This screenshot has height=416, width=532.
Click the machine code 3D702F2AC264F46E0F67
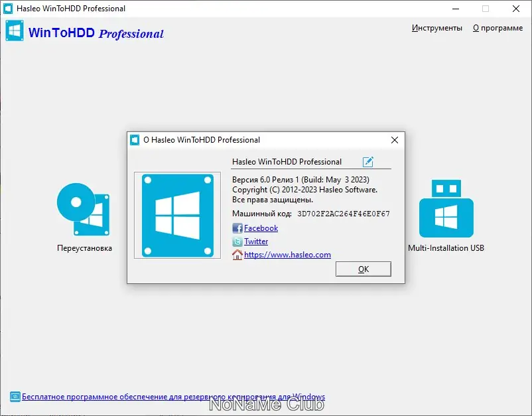click(x=344, y=214)
